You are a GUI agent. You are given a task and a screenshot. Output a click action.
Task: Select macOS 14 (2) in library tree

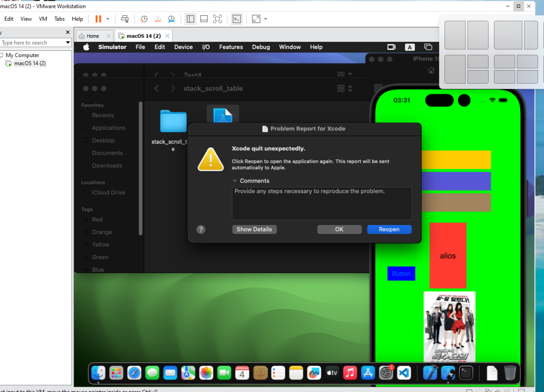(30, 63)
